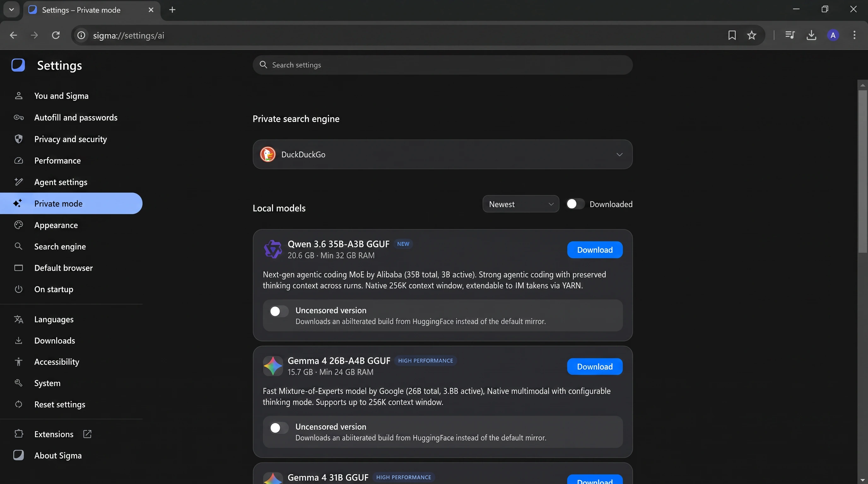This screenshot has width=868, height=484.
Task: Click the 15.7 GB · Min 24 GB RAM text
Action: (330, 372)
